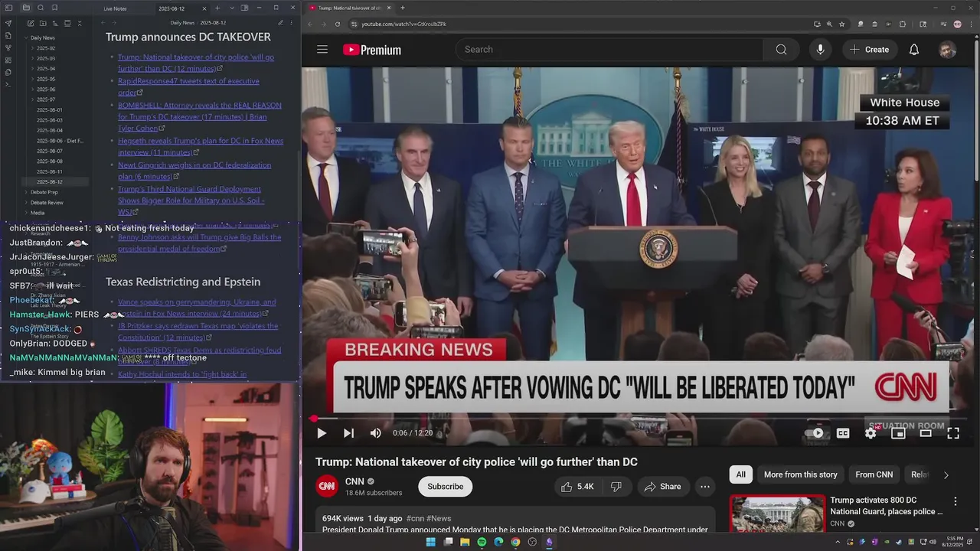Screen dimensions: 980x551
Task: Switch note to edit mode pencil icon
Action: pyautogui.click(x=280, y=23)
